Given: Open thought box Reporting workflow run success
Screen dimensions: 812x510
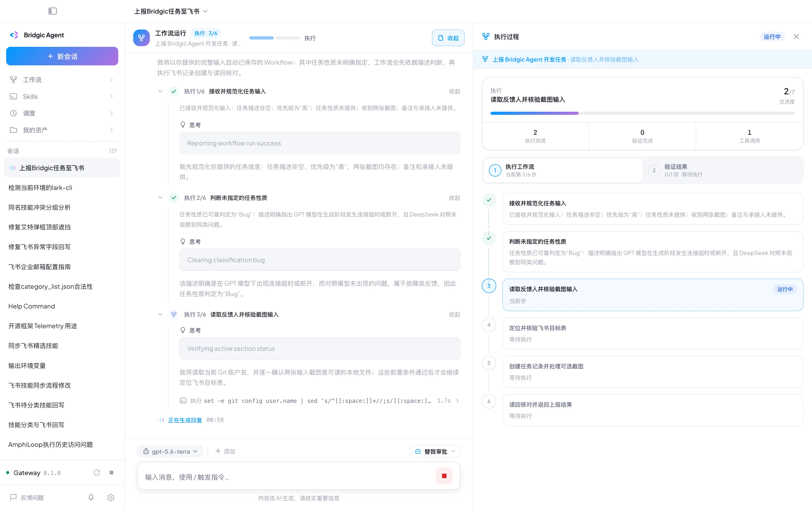Looking at the screenshot, I should tap(320, 143).
